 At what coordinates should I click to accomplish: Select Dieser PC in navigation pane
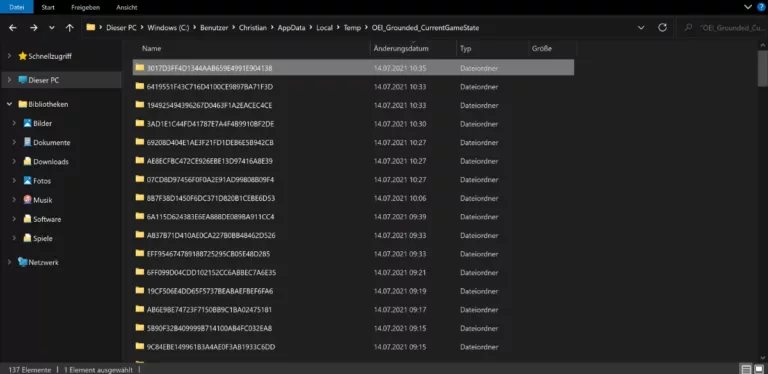(44, 80)
